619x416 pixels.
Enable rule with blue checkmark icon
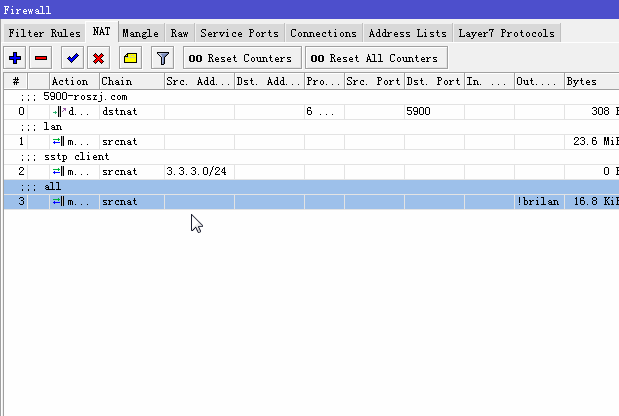click(x=73, y=58)
